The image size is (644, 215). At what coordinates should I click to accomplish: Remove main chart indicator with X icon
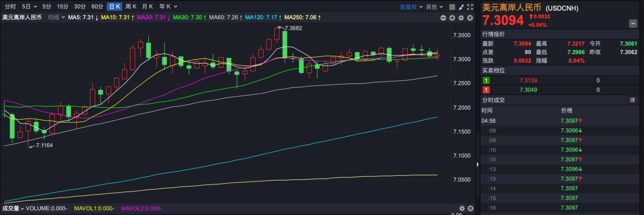(470, 18)
